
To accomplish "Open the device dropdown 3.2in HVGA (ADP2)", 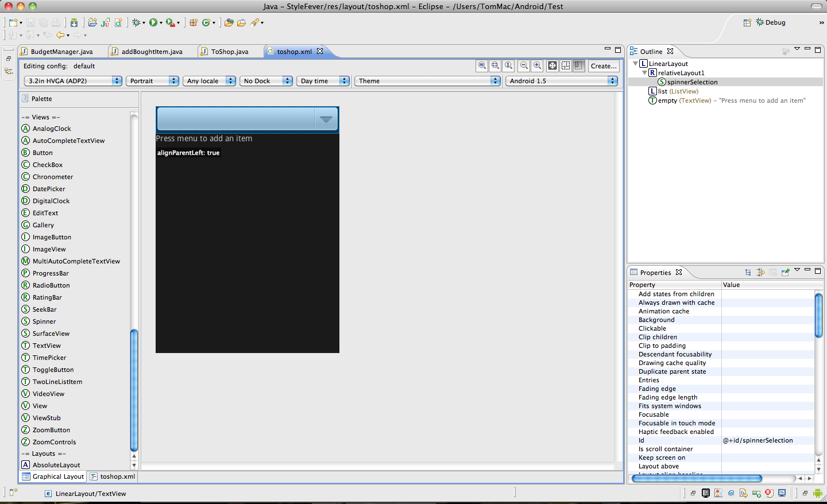I will (x=73, y=81).
